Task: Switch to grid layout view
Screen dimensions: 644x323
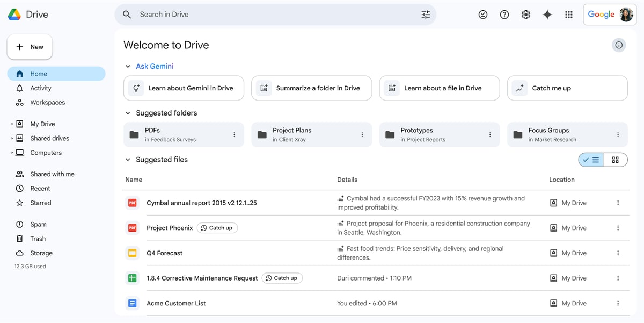Action: [615, 160]
